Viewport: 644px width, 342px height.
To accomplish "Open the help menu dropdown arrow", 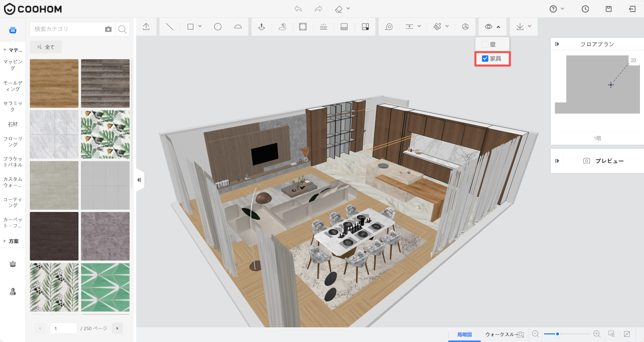I will [x=562, y=9].
